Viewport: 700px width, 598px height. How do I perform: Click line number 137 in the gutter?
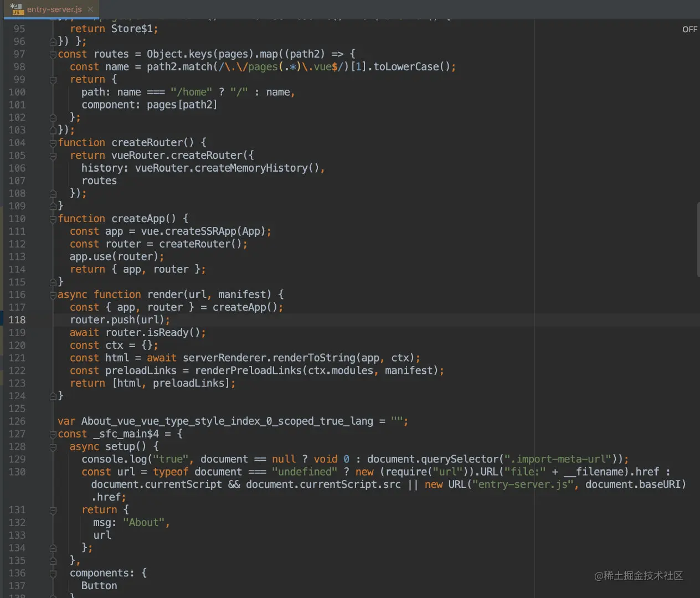pyautogui.click(x=17, y=586)
